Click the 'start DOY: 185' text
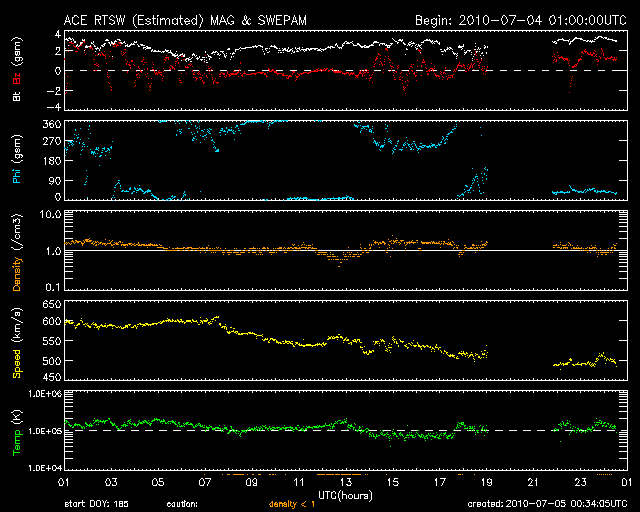 tap(96, 504)
